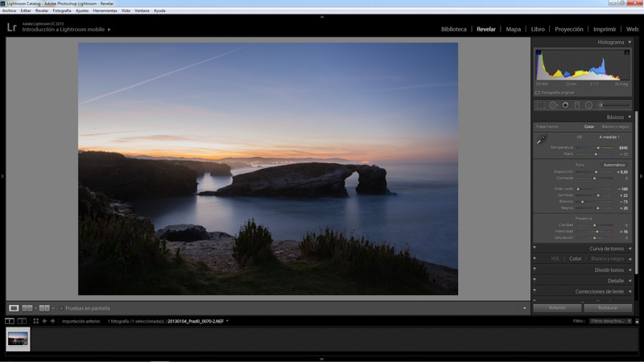This screenshot has height=362, width=644.
Task: Expand the Detalle panel
Action: [x=630, y=281]
